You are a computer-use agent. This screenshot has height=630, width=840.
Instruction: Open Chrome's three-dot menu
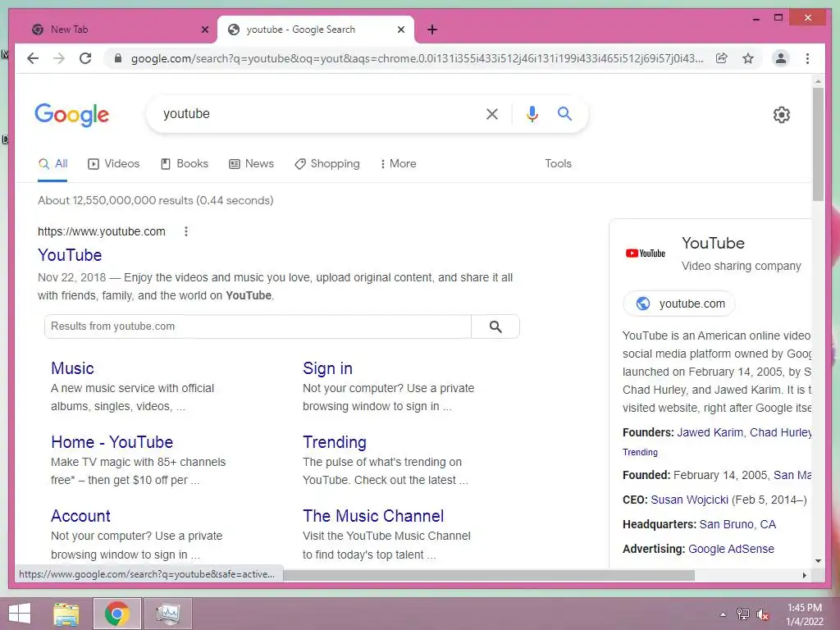tap(807, 58)
